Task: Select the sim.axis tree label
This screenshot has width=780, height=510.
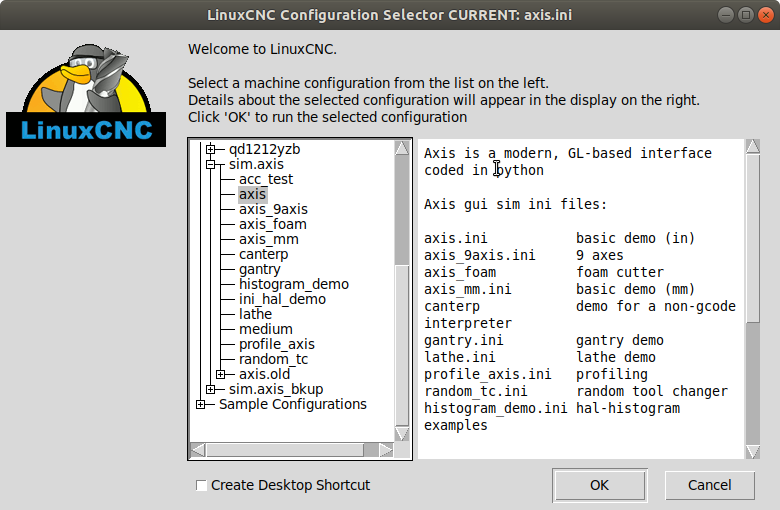Action: click(256, 164)
